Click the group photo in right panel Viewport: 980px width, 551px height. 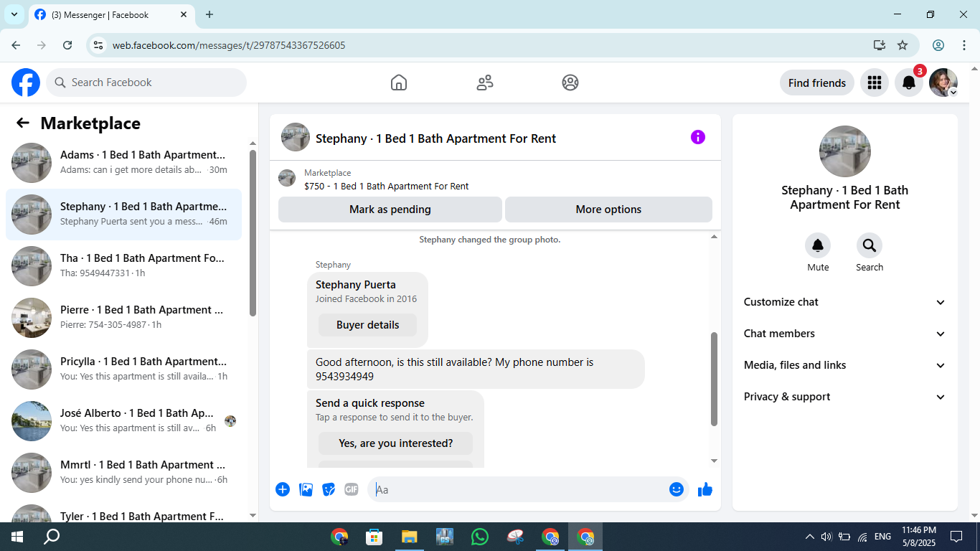click(x=845, y=151)
